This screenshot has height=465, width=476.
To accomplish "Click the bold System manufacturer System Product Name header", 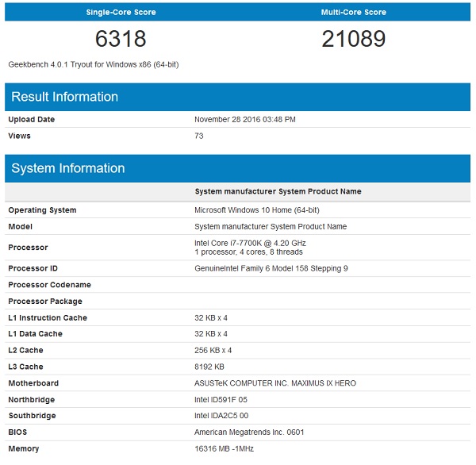I will [x=278, y=191].
